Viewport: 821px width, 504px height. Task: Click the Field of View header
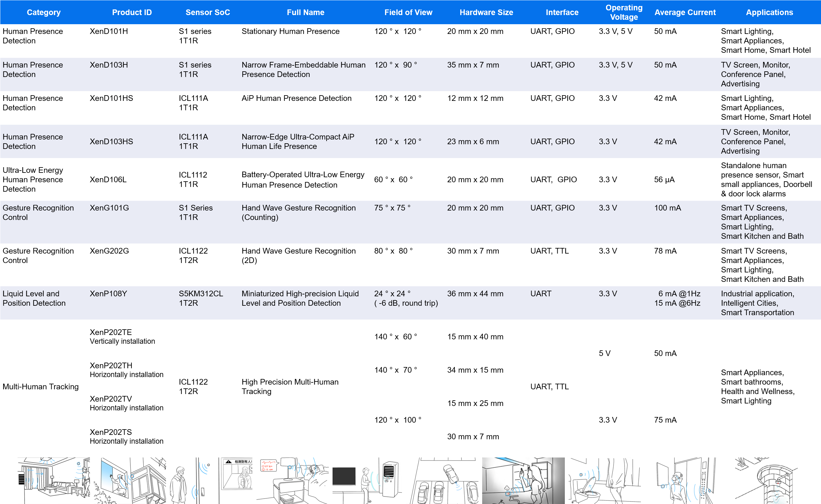pos(408,12)
